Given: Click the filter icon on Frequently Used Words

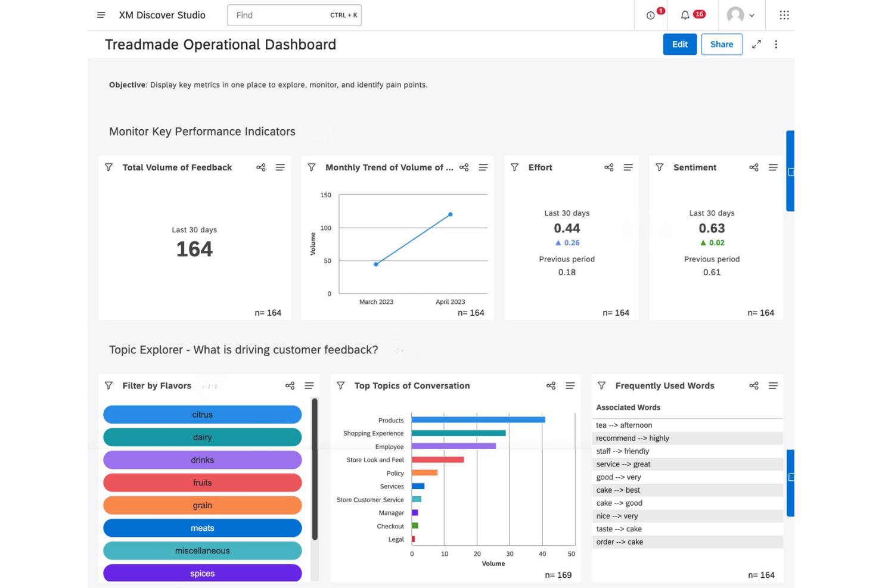Looking at the screenshot, I should click(x=602, y=385).
